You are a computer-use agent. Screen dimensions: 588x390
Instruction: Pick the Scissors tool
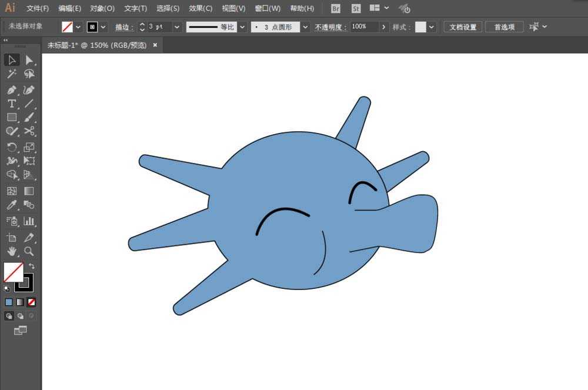point(29,131)
